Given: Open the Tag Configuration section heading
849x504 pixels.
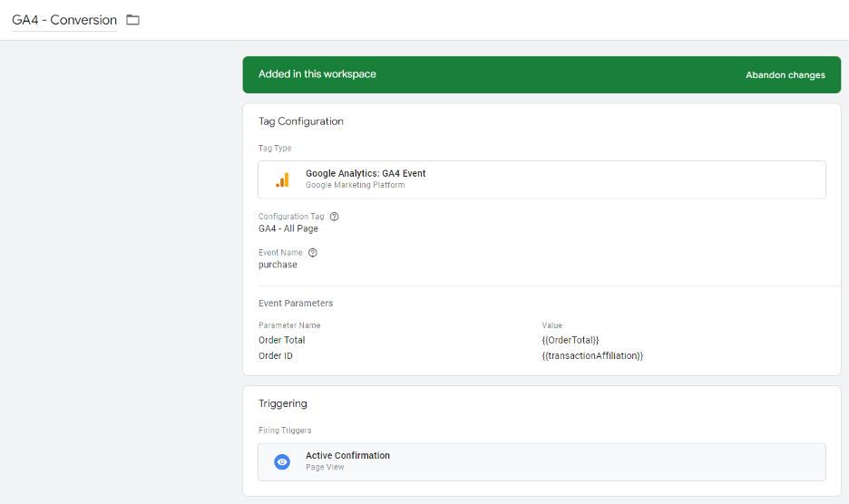Looking at the screenshot, I should pos(300,121).
